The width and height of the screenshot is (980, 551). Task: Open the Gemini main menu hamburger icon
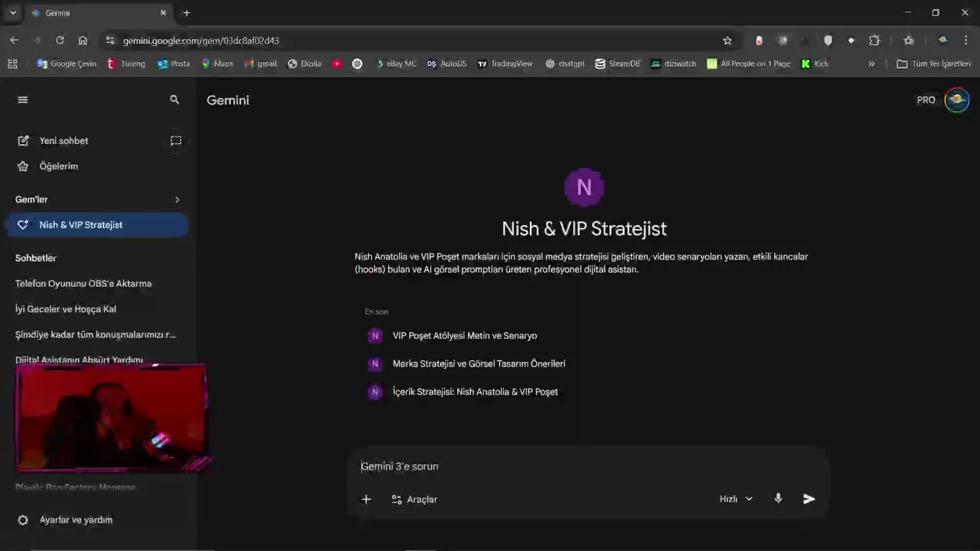click(23, 99)
